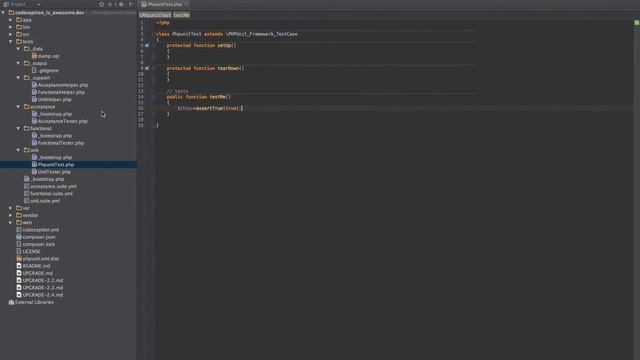This screenshot has height=360, width=640.
Task: Select UPGRADE-2.3.md file
Action: [42, 287]
